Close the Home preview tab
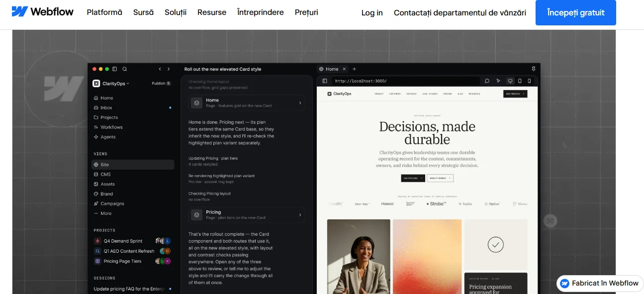Screen dimensions: 644x294 pyautogui.click(x=345, y=69)
